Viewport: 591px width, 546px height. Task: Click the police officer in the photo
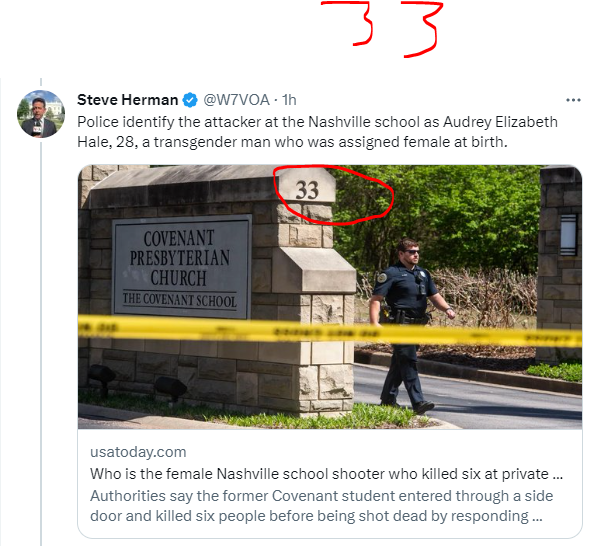(x=411, y=325)
